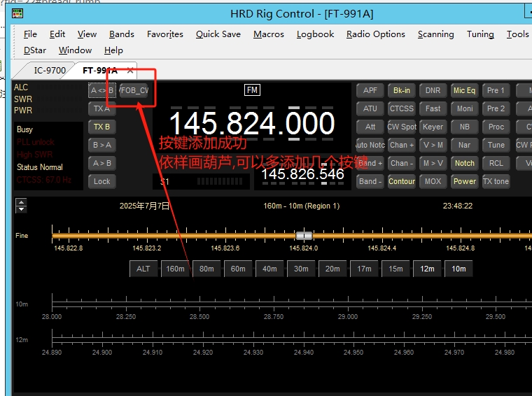Click the sub frequency display 145.826.546
This screenshot has height=396, width=532.
(302, 174)
